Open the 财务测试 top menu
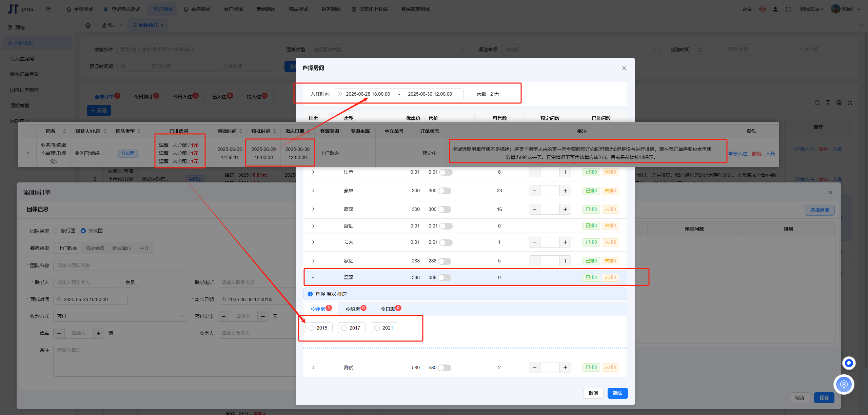 (331, 9)
